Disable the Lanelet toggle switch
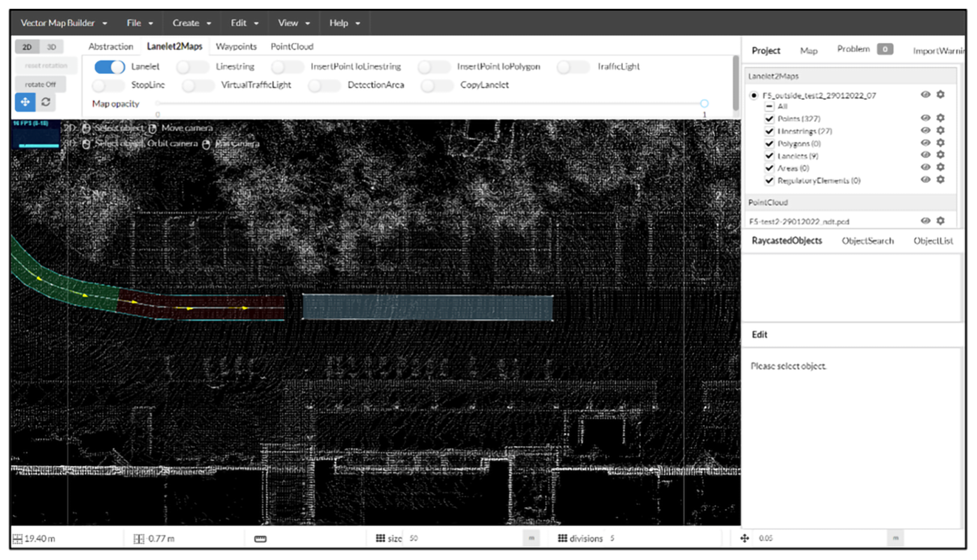977x560 pixels. tap(110, 67)
